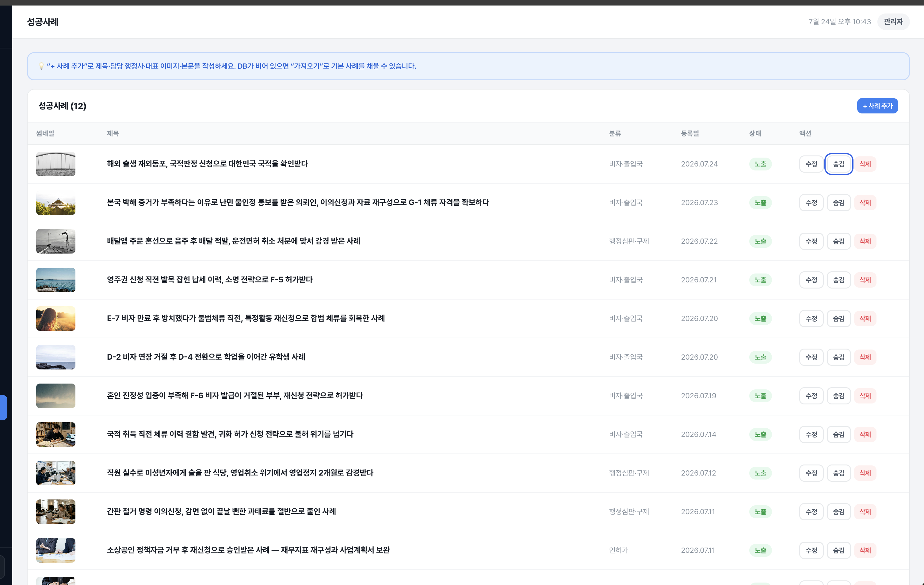Click 수정 for the 국적 취득 귀화 case
Screen dimensions: 924x585
(811, 434)
